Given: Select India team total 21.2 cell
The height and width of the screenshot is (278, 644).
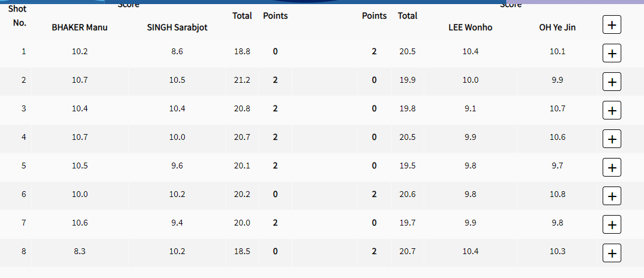Looking at the screenshot, I should (x=242, y=80).
